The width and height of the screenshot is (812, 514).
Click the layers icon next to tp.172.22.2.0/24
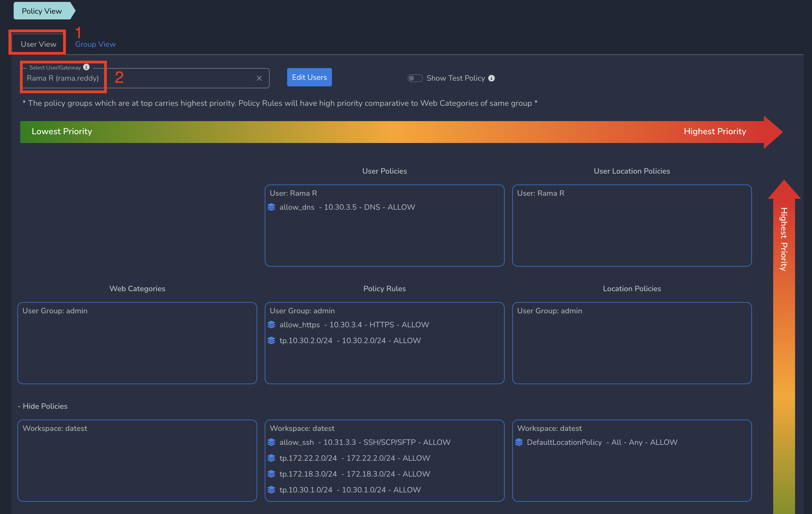tap(272, 458)
